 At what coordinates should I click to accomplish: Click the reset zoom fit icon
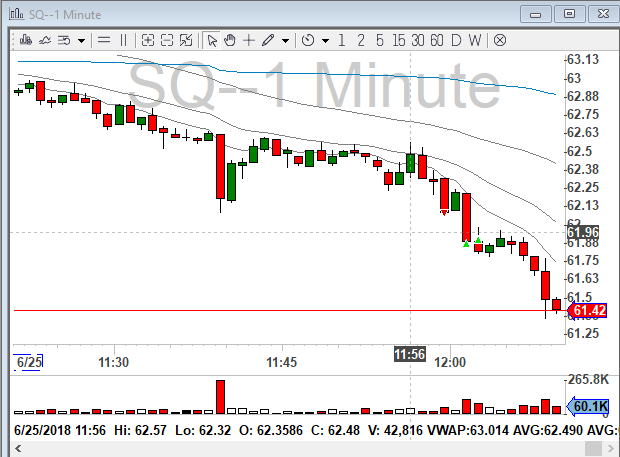pyautogui.click(x=186, y=40)
